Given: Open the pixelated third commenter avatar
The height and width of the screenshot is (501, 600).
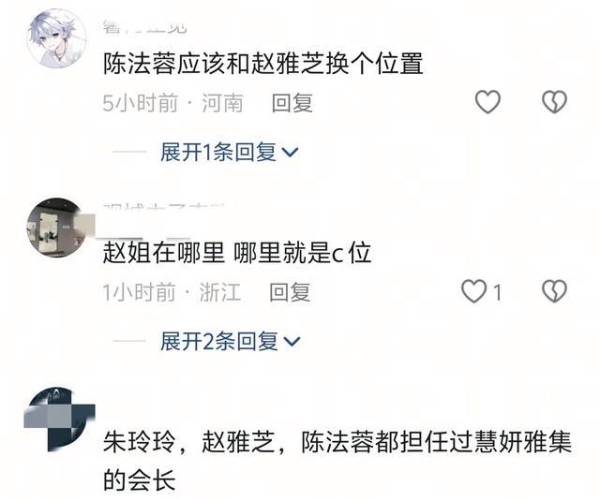Looking at the screenshot, I should (x=59, y=419).
